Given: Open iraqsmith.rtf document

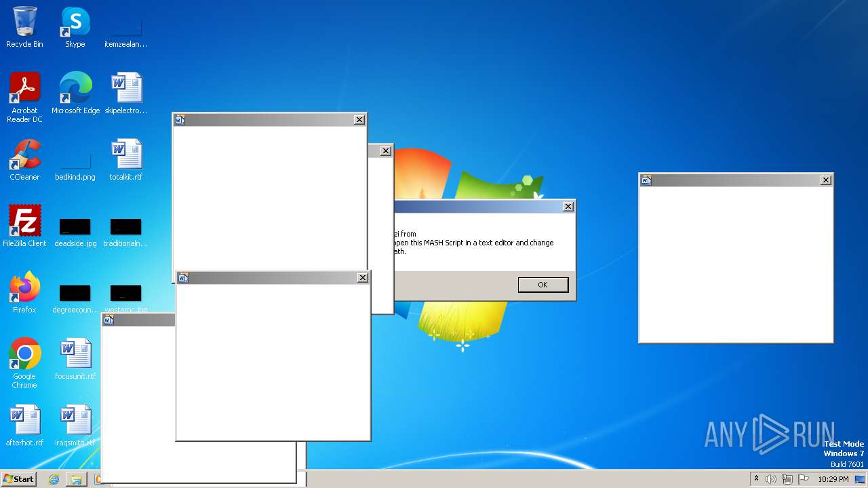Looking at the screenshot, I should [x=75, y=426].
